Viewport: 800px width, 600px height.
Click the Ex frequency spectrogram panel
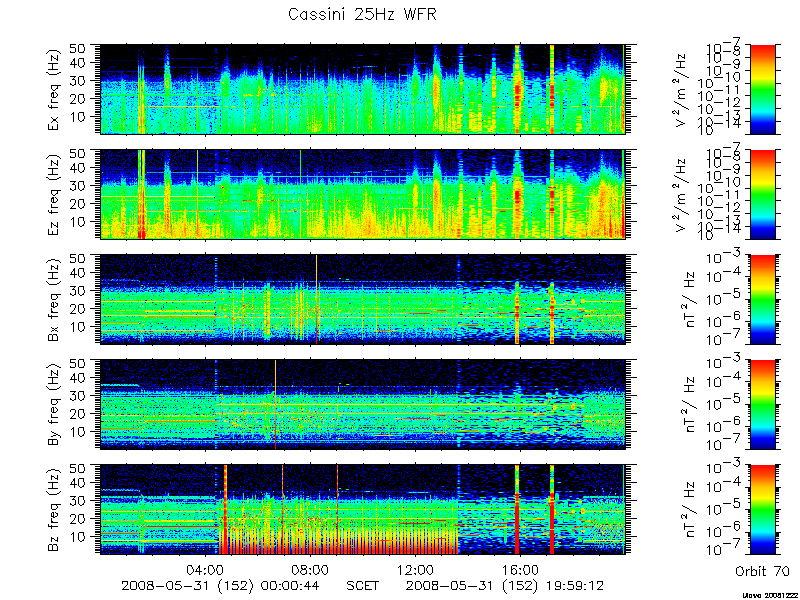362,89
